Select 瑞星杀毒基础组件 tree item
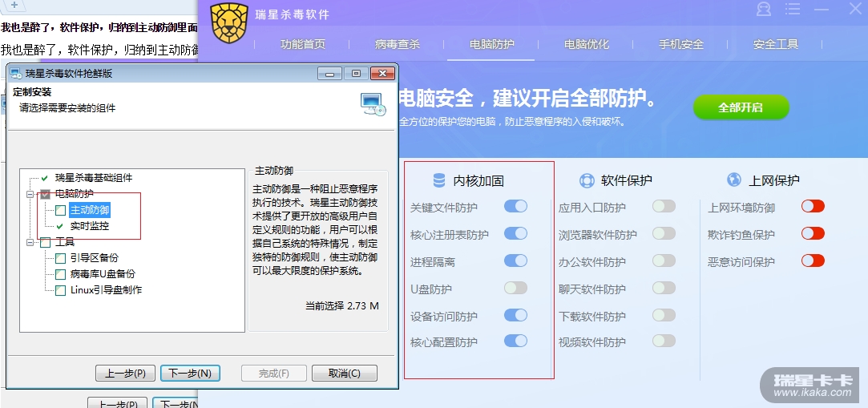The image size is (868, 408). (x=94, y=178)
